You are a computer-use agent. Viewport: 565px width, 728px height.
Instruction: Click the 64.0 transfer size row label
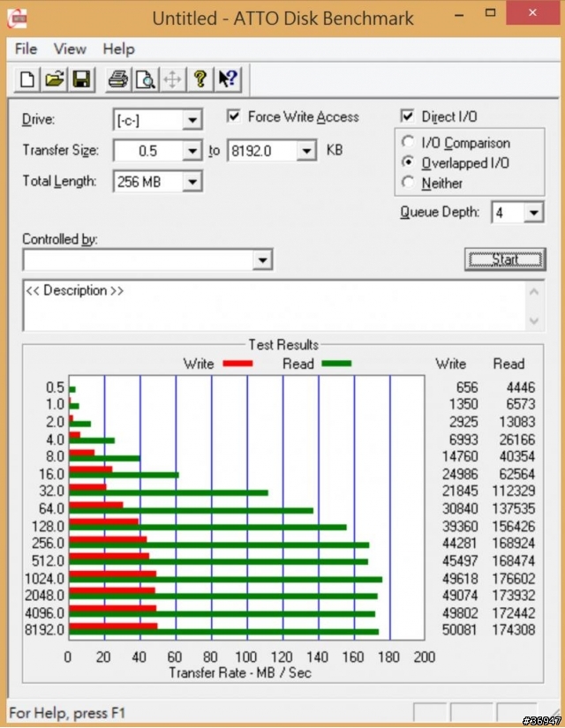pyautogui.click(x=51, y=508)
